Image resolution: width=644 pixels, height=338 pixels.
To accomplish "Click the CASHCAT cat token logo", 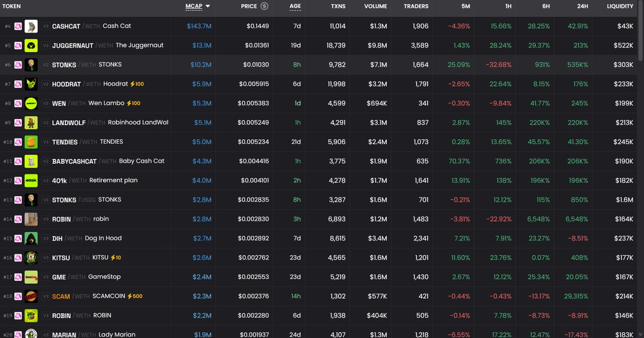I will point(31,26).
